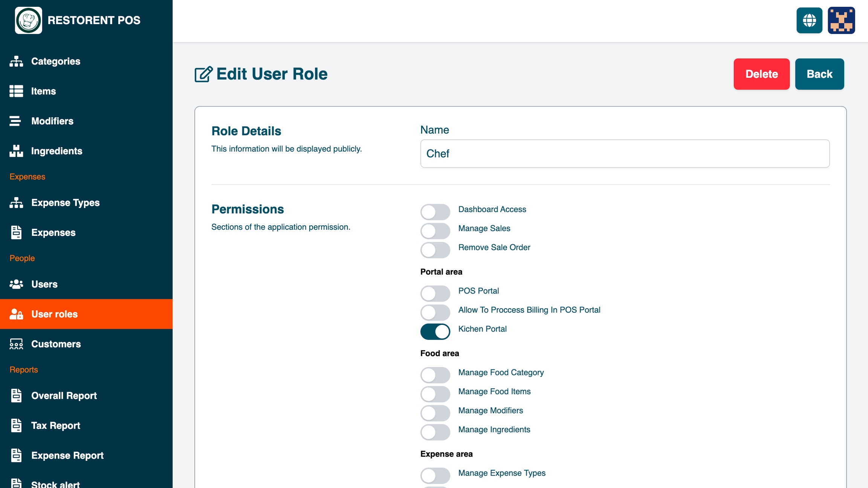868x488 pixels.
Task: Click the Ingredients boxes icon
Action: click(16, 151)
